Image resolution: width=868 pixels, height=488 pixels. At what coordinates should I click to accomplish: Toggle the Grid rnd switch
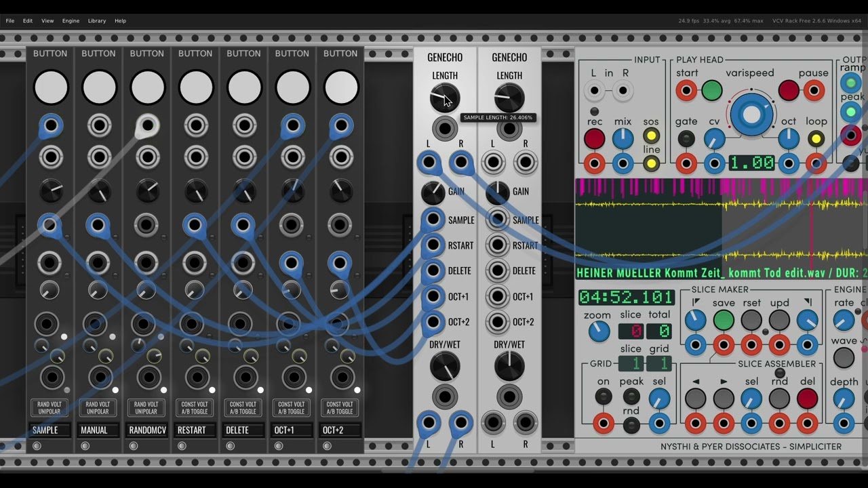(x=631, y=426)
